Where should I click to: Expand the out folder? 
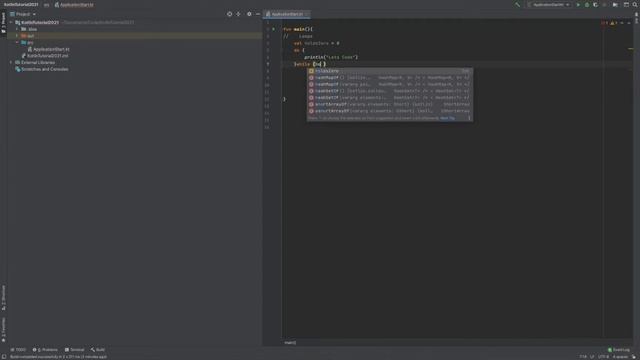coord(17,36)
